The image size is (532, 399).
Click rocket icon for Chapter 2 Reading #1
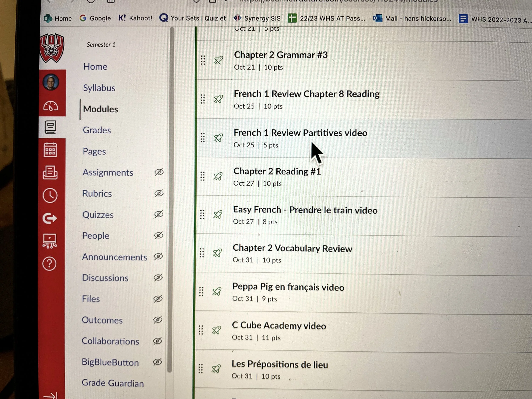218,176
